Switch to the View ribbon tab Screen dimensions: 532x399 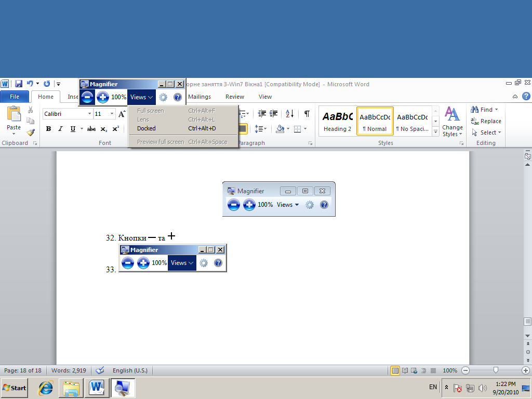click(x=265, y=97)
